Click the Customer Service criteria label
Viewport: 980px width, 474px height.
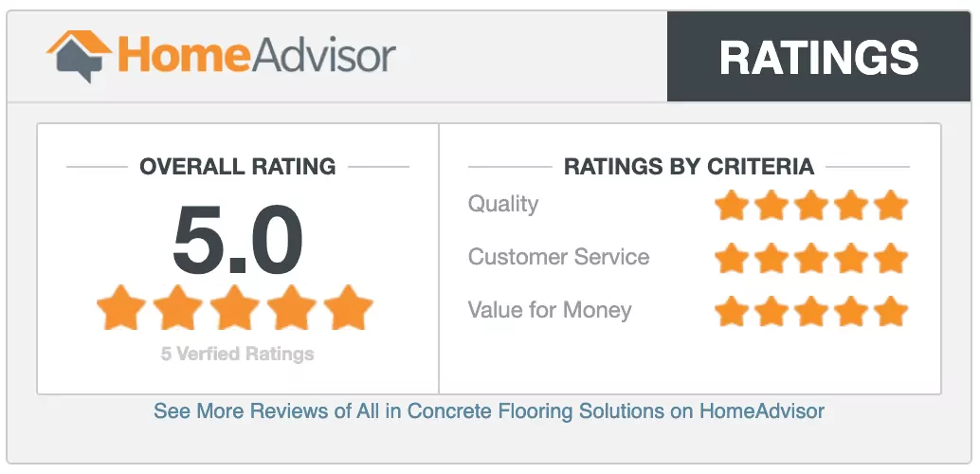coord(558,257)
